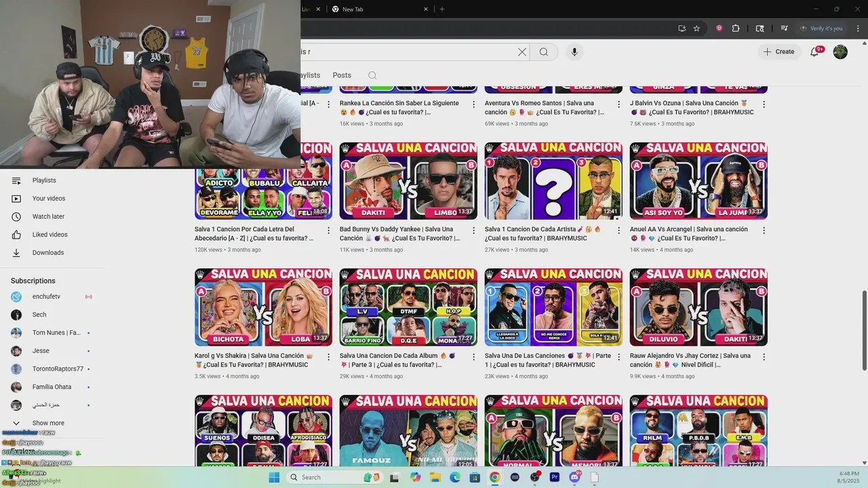Open Microsoft Edge from the taskbar
This screenshot has width=868, height=488.
[x=455, y=477]
